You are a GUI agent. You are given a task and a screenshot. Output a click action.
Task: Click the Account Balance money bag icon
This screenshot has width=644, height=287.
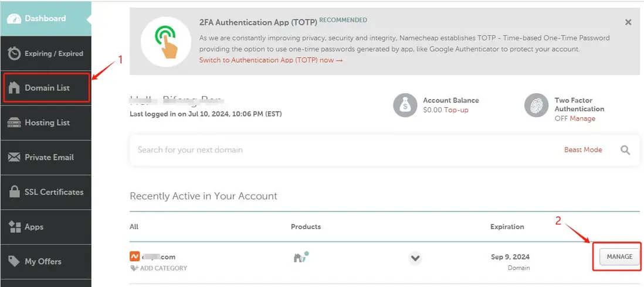tap(405, 105)
